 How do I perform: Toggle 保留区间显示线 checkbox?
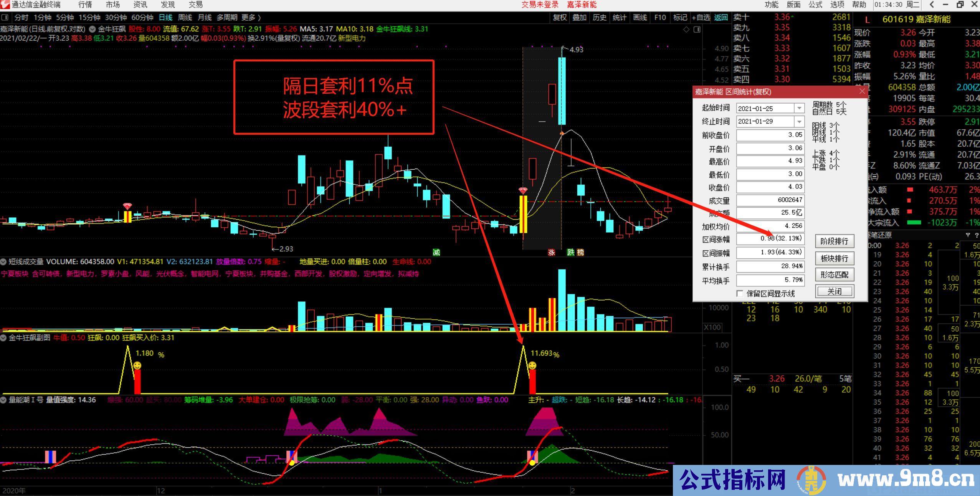(x=740, y=294)
